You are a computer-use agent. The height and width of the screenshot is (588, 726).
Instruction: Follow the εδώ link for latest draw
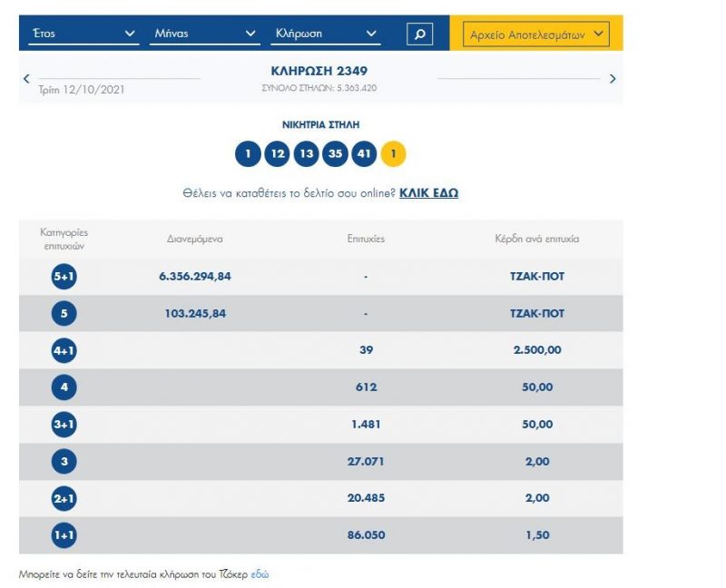(x=260, y=574)
